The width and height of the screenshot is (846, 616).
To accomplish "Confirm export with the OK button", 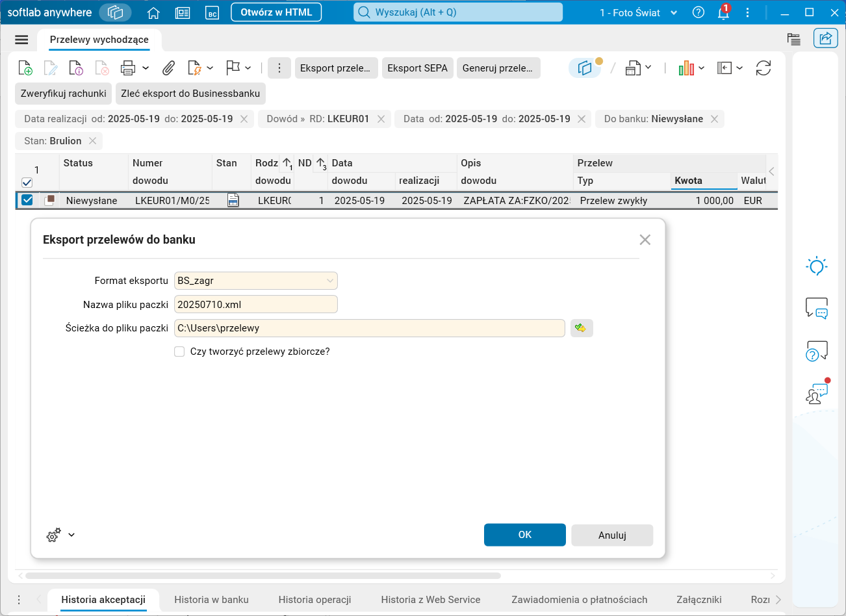I will (525, 535).
